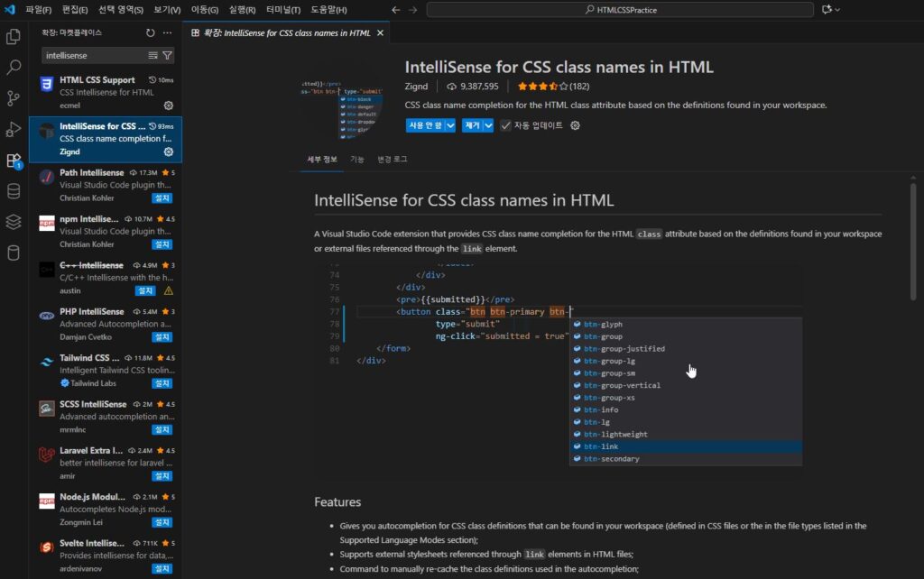The height and width of the screenshot is (579, 924).
Task: Open the Search view in the Activity Bar
Action: point(13,68)
